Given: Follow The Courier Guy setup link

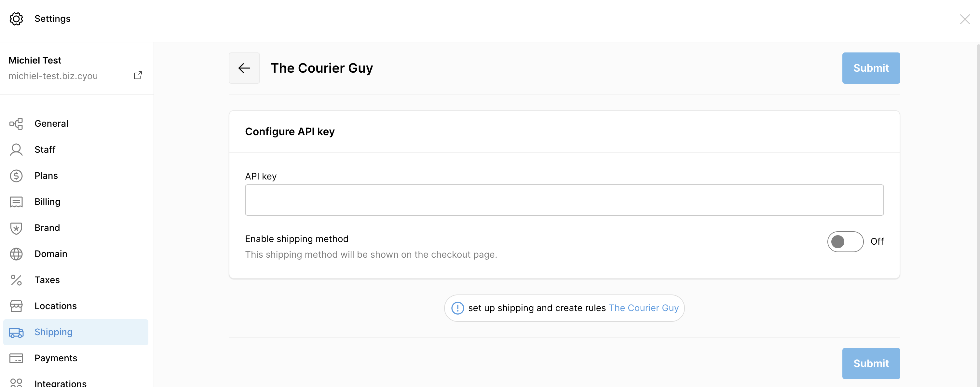Looking at the screenshot, I should click(x=644, y=308).
